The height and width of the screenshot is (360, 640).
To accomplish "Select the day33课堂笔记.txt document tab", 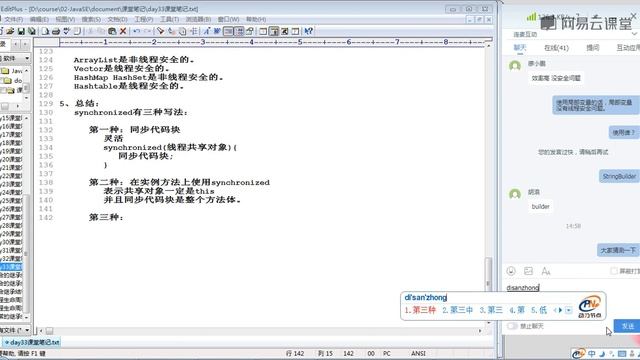I will [32, 342].
